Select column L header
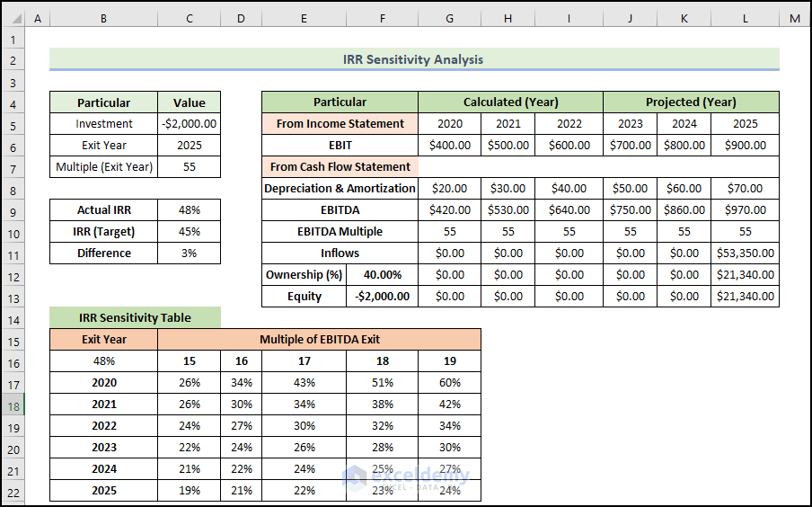This screenshot has width=812, height=507. [x=745, y=19]
